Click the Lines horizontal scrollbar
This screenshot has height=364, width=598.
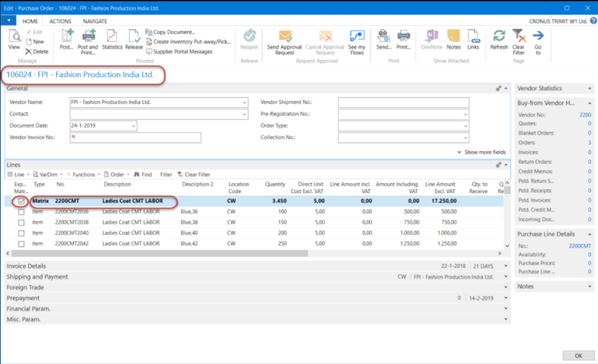[160, 253]
